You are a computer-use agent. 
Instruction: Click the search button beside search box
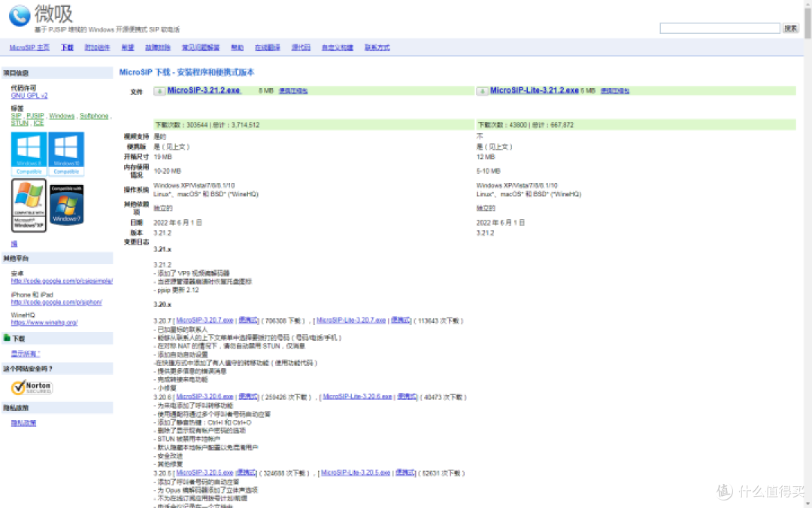pyautogui.click(x=790, y=28)
